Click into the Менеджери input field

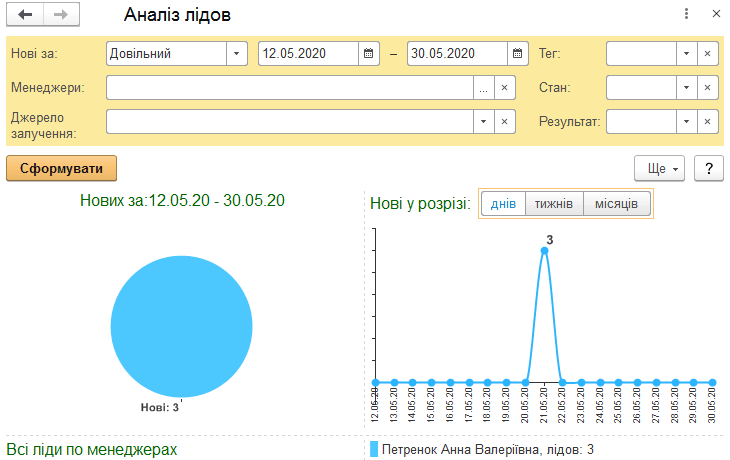pos(290,88)
